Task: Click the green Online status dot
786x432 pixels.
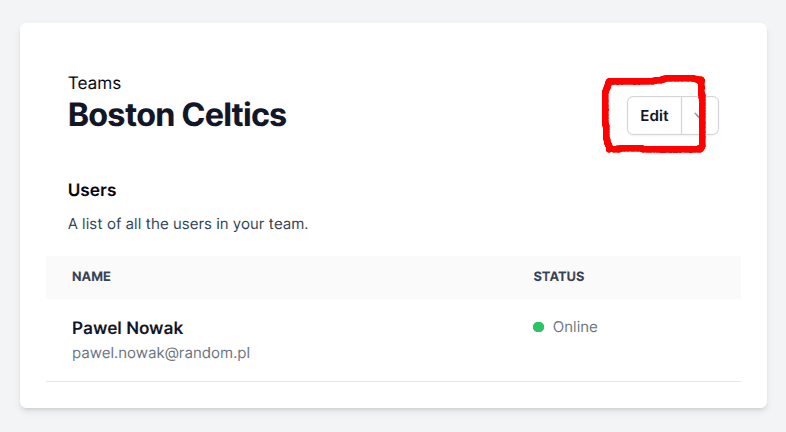Action: (538, 327)
